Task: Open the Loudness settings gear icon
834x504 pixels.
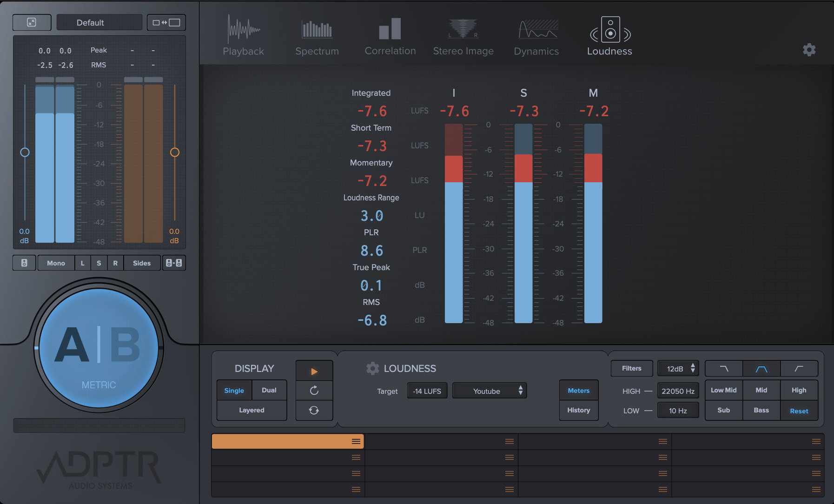Action: [x=372, y=368]
